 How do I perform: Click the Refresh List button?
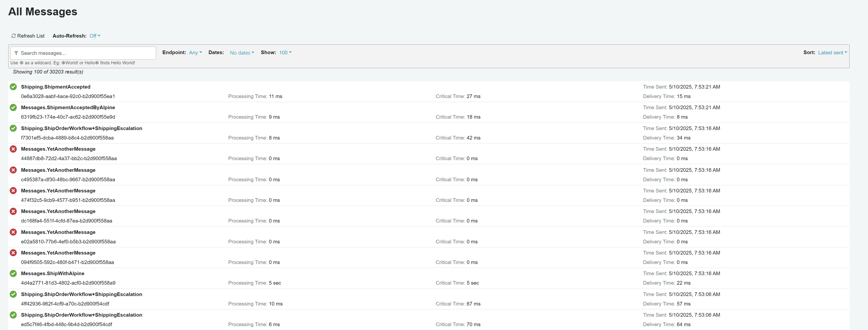[31, 36]
